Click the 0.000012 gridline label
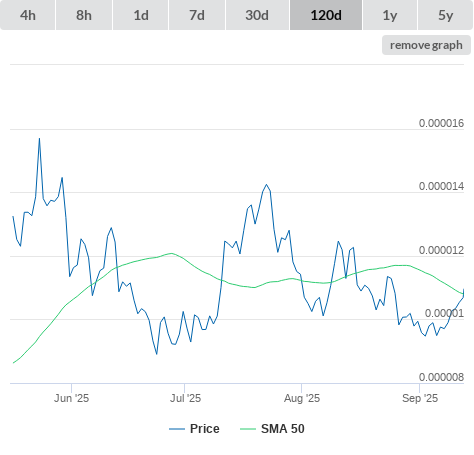The height and width of the screenshot is (455, 474). [441, 250]
